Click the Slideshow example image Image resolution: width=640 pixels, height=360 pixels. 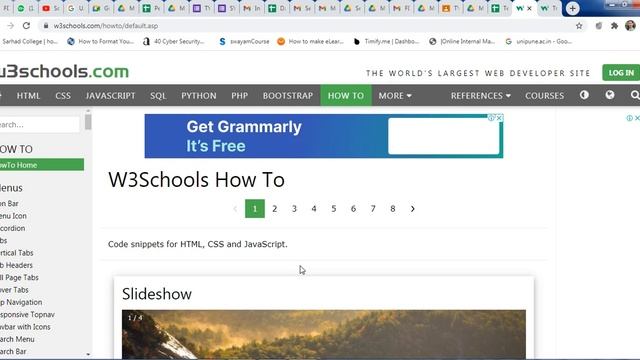pyautogui.click(x=324, y=334)
